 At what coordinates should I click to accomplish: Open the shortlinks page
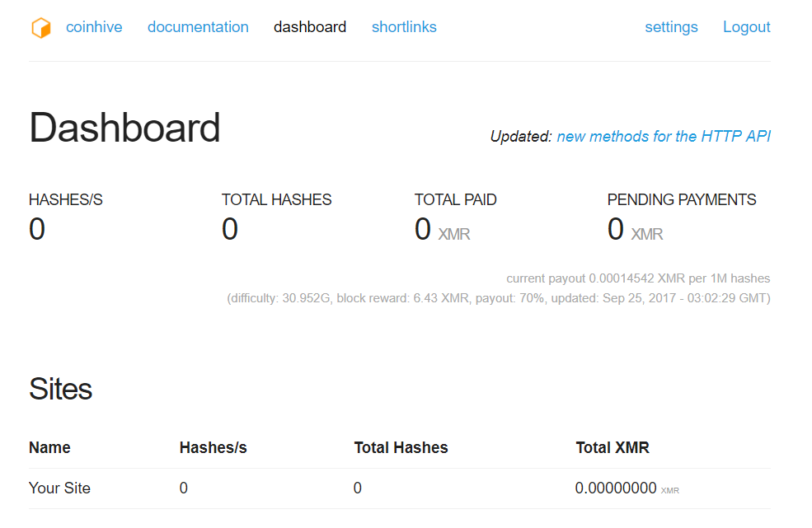pos(404,27)
